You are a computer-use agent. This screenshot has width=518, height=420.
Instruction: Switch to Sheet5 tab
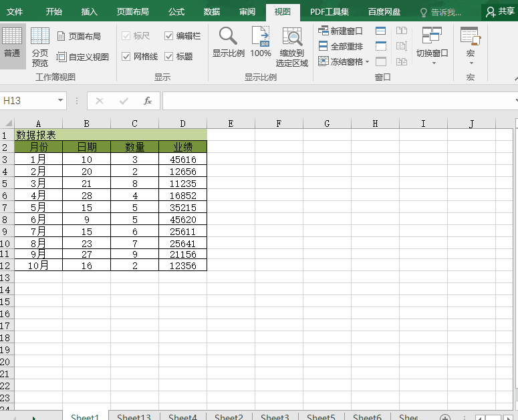[x=321, y=417]
